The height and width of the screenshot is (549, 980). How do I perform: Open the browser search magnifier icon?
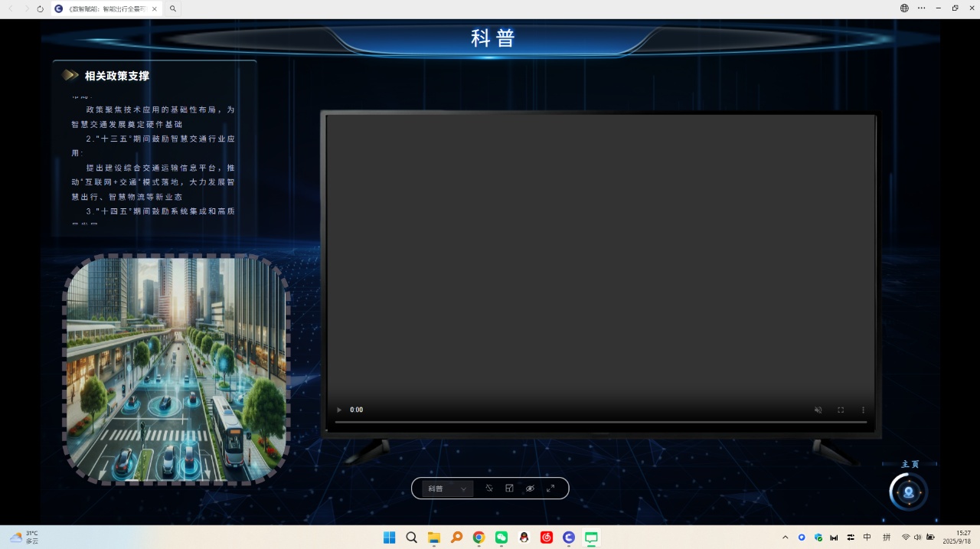point(173,9)
